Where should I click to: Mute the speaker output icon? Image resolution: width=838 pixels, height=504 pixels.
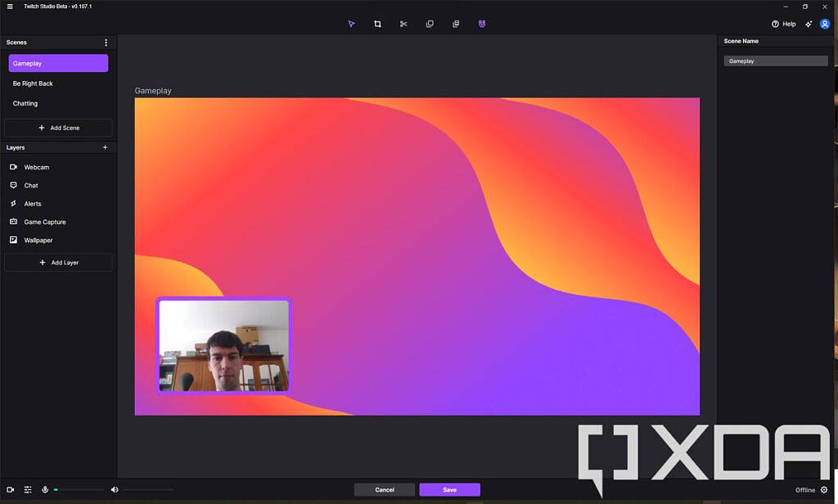coord(114,488)
